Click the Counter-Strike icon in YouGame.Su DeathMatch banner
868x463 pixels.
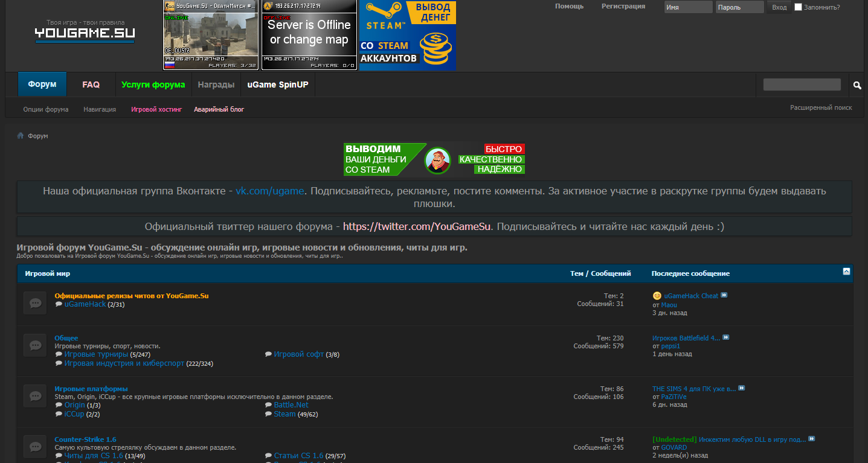tap(170, 6)
